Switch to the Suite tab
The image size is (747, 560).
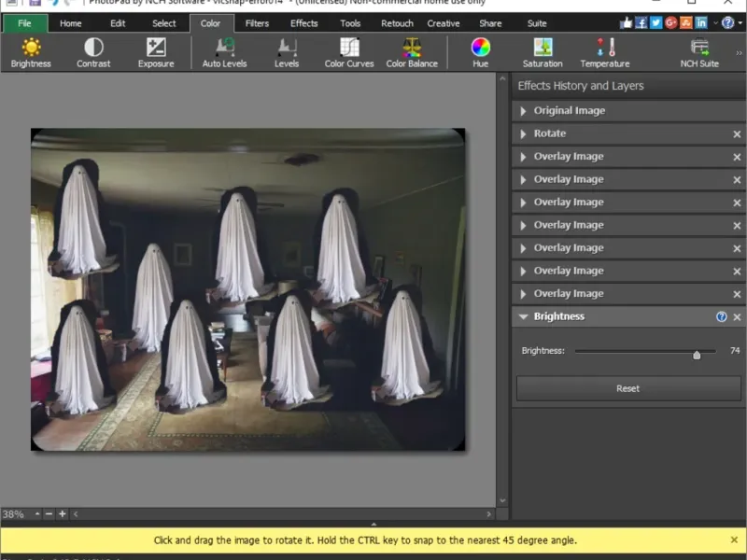point(537,23)
